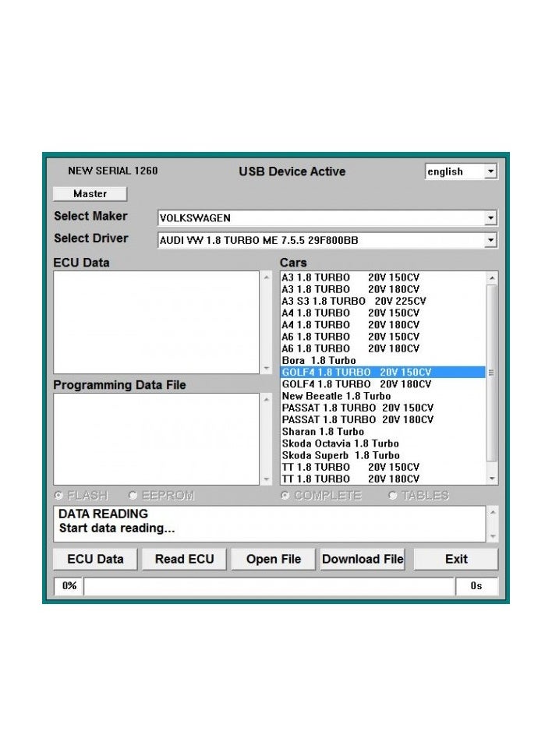Click Programming Data File scroll up arrow

coord(267,400)
